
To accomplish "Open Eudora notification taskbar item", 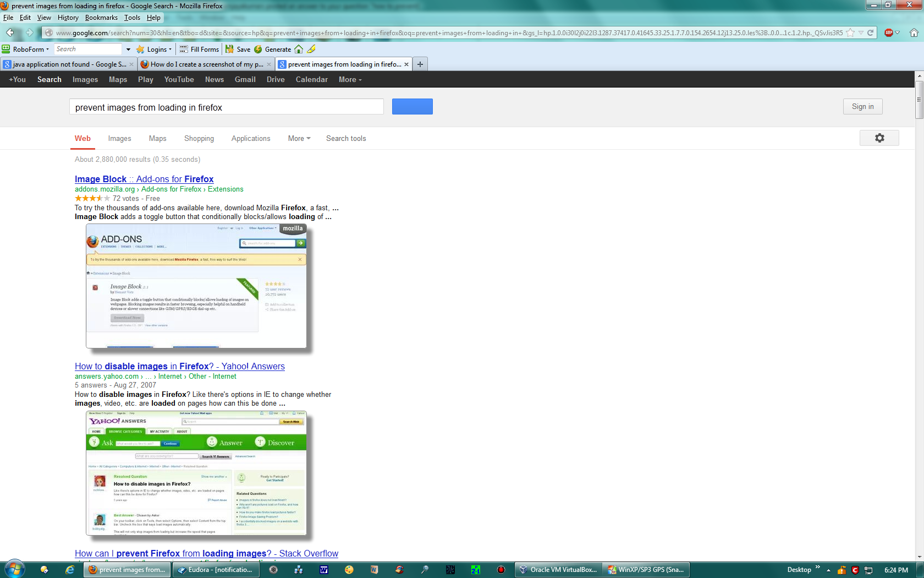I will click(215, 570).
